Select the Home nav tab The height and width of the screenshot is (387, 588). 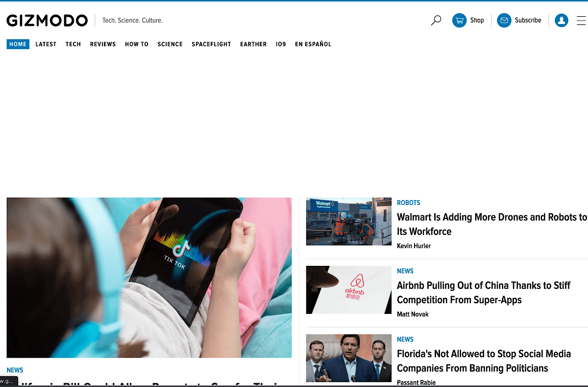tap(18, 44)
